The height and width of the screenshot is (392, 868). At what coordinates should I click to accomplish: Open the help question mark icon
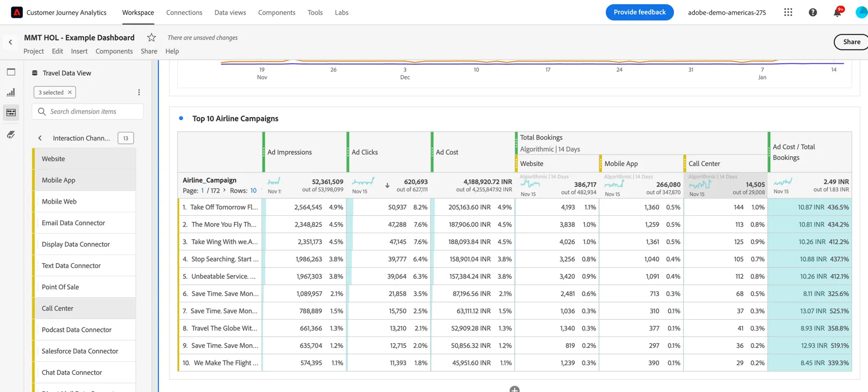813,12
